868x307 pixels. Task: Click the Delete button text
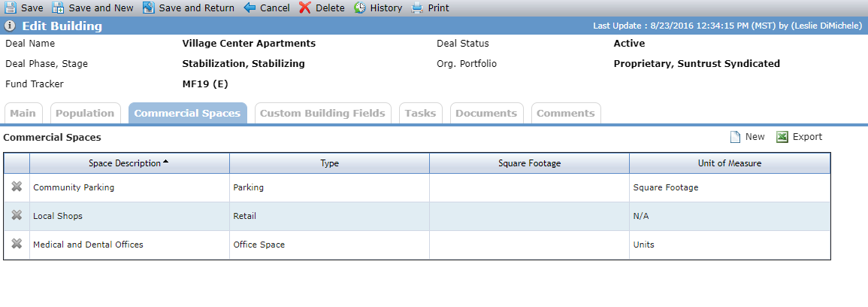pyautogui.click(x=330, y=8)
